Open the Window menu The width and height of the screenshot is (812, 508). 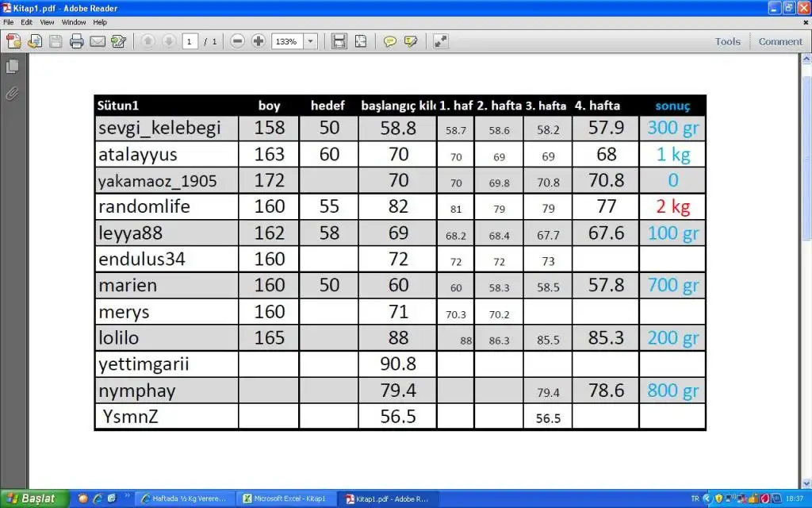pos(74,22)
